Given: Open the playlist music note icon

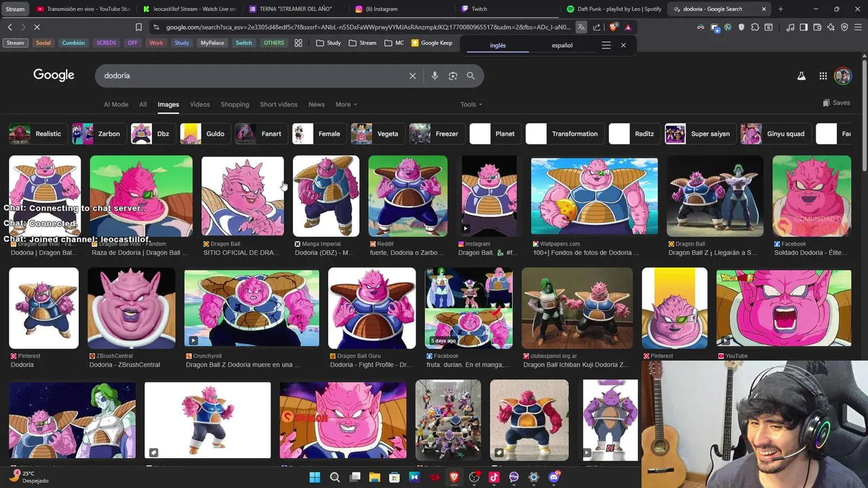Looking at the screenshot, I should click(x=790, y=27).
